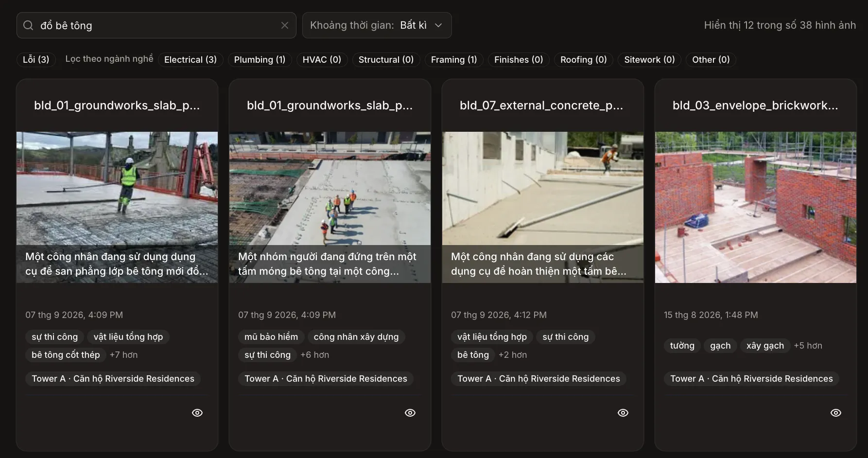Expand +6 hơn tags on second card
The width and height of the screenshot is (868, 458).
pos(314,355)
